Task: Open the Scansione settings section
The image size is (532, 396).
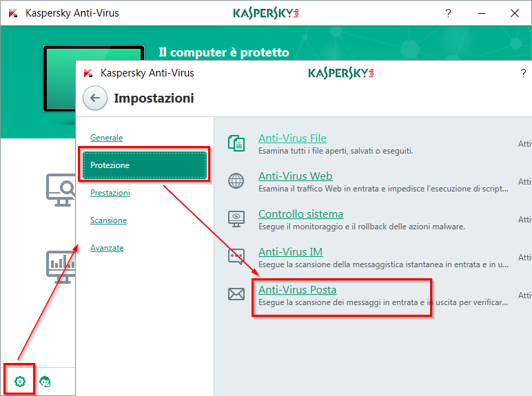Action: (108, 220)
